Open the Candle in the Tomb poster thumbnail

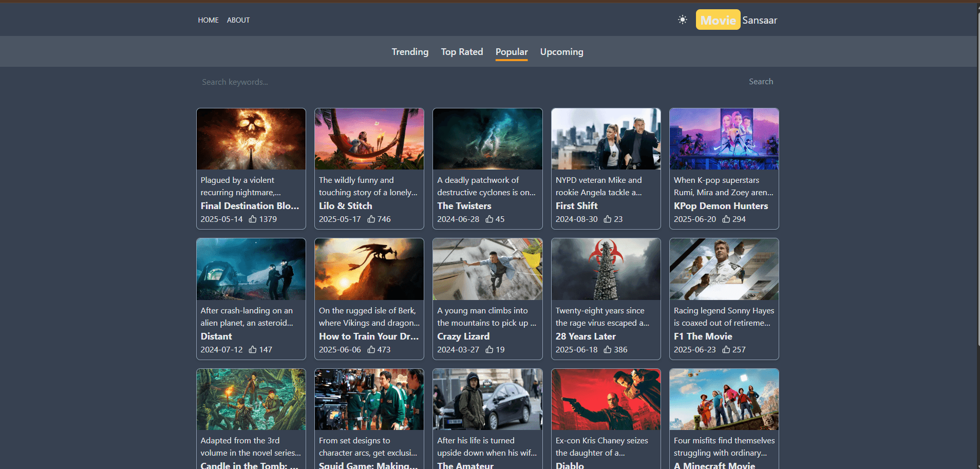coord(251,400)
